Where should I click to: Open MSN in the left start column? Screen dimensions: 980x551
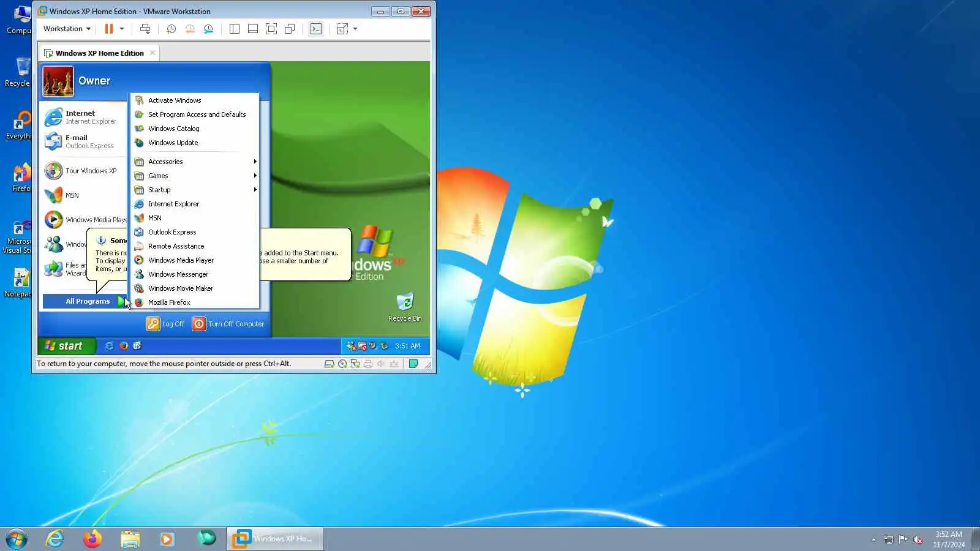[x=84, y=195]
